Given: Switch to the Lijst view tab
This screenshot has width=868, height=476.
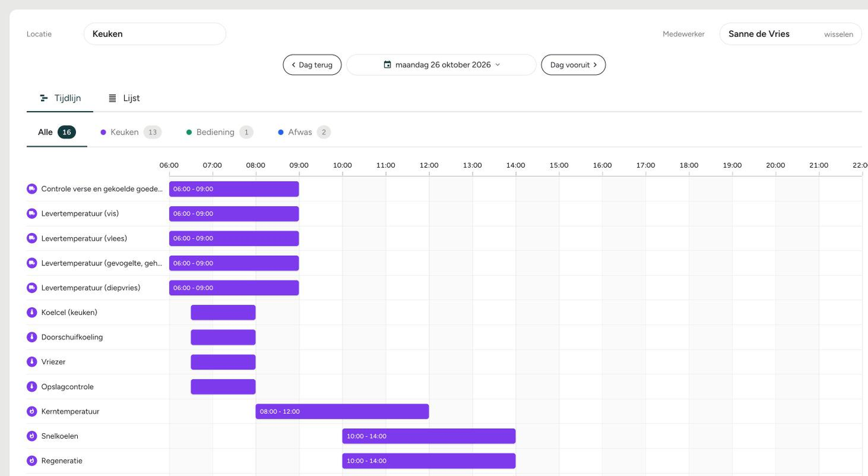Looking at the screenshot, I should pyautogui.click(x=124, y=98).
